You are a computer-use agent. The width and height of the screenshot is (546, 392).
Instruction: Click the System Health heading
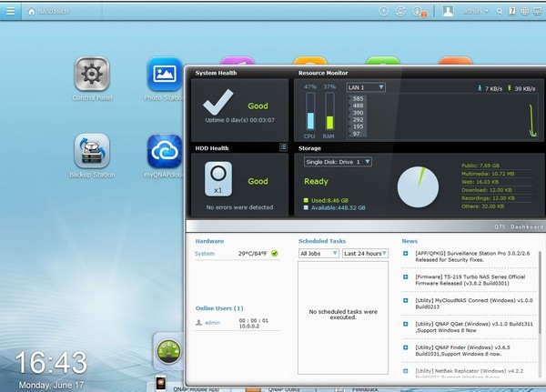point(216,73)
